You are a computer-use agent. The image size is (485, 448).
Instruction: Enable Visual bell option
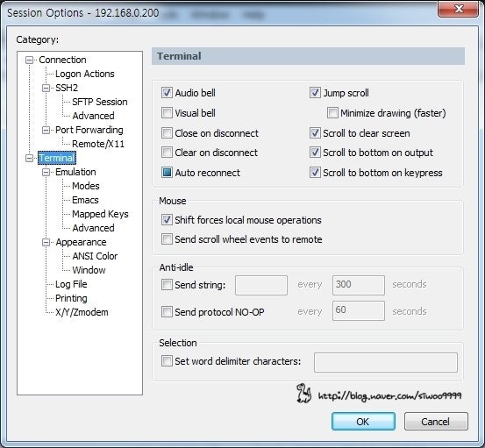click(x=167, y=113)
